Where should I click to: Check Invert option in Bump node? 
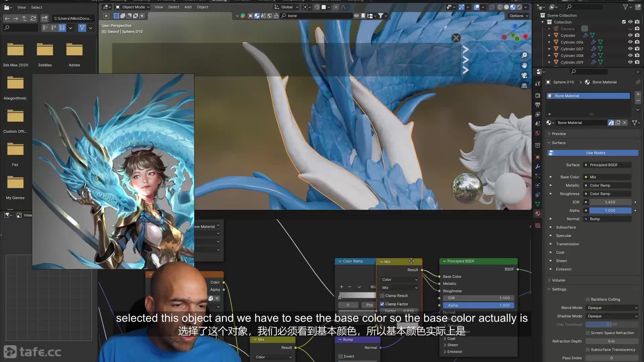click(340, 356)
